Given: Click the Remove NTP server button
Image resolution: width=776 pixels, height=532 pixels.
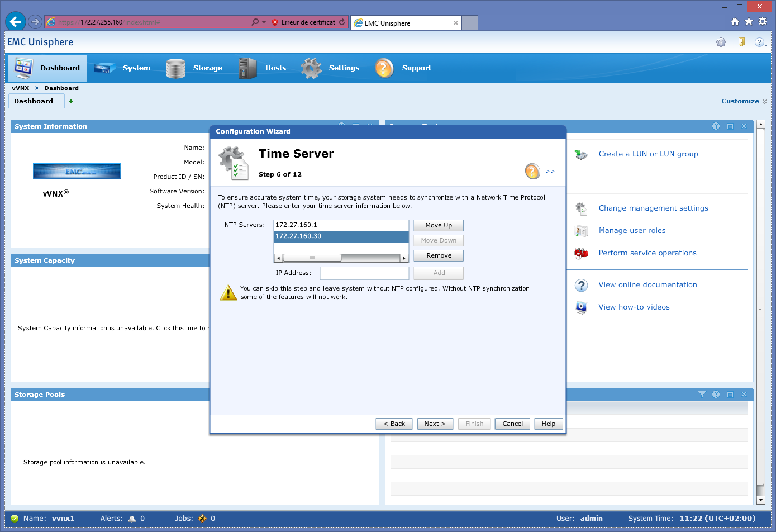Looking at the screenshot, I should (439, 255).
